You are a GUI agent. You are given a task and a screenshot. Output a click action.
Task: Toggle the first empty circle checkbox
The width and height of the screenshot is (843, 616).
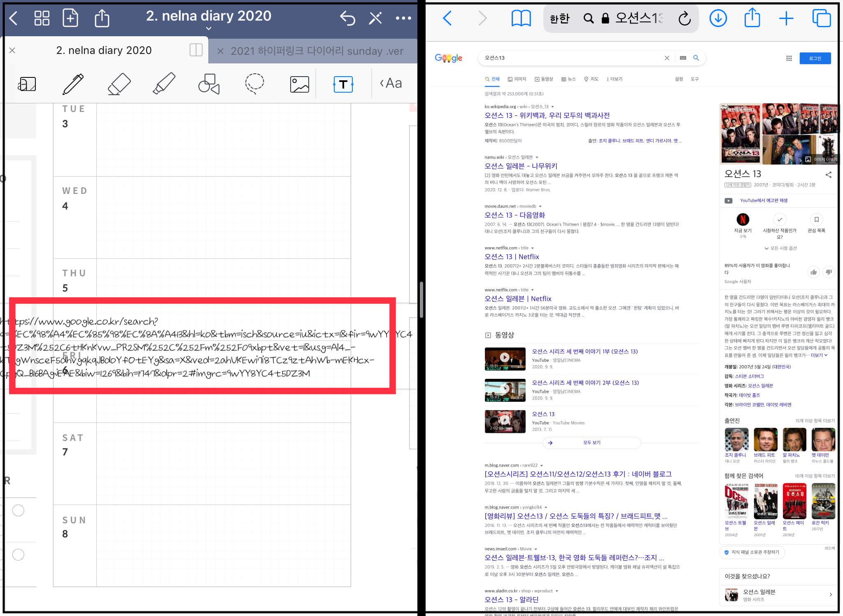(18, 511)
